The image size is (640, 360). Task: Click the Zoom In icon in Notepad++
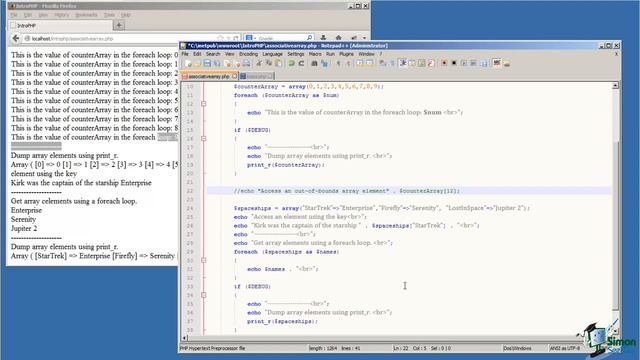(x=338, y=63)
